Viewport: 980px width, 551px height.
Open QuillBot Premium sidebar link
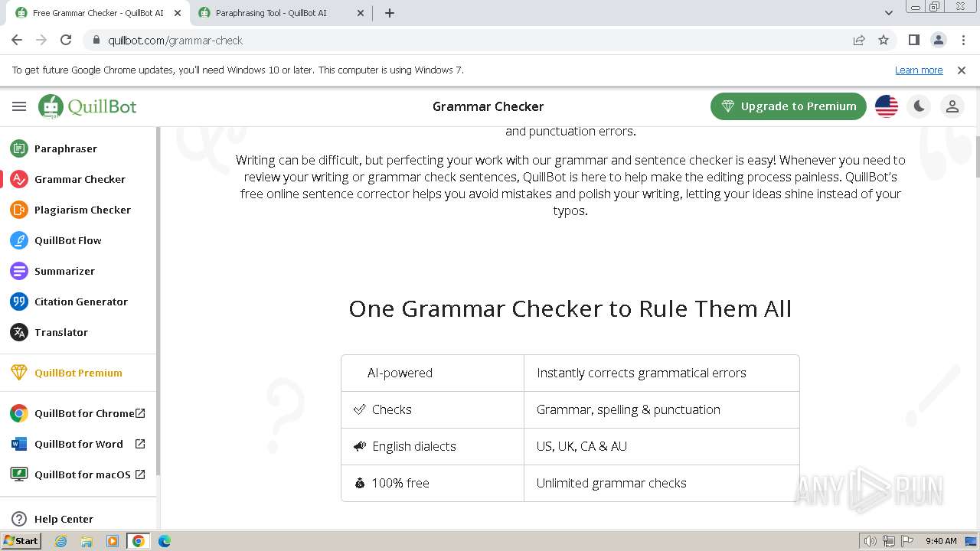78,373
